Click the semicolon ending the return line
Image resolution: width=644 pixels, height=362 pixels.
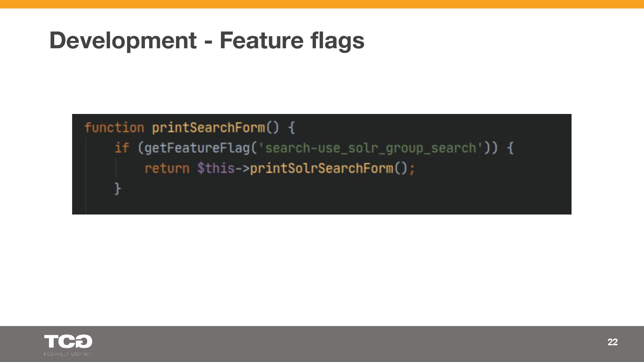(412, 168)
